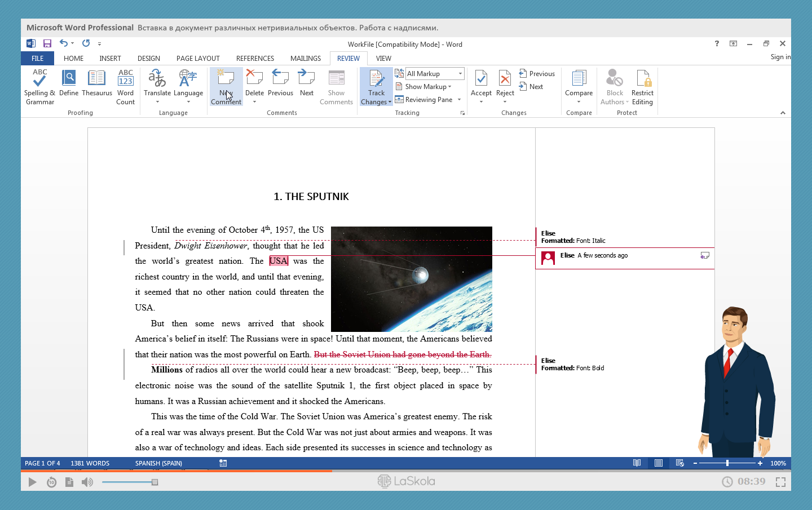Toggle Track Changes on or off
This screenshot has width=812, height=510.
pos(376,79)
